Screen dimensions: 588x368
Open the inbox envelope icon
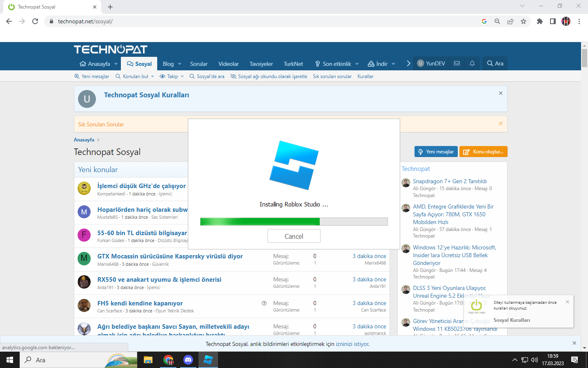(x=457, y=63)
